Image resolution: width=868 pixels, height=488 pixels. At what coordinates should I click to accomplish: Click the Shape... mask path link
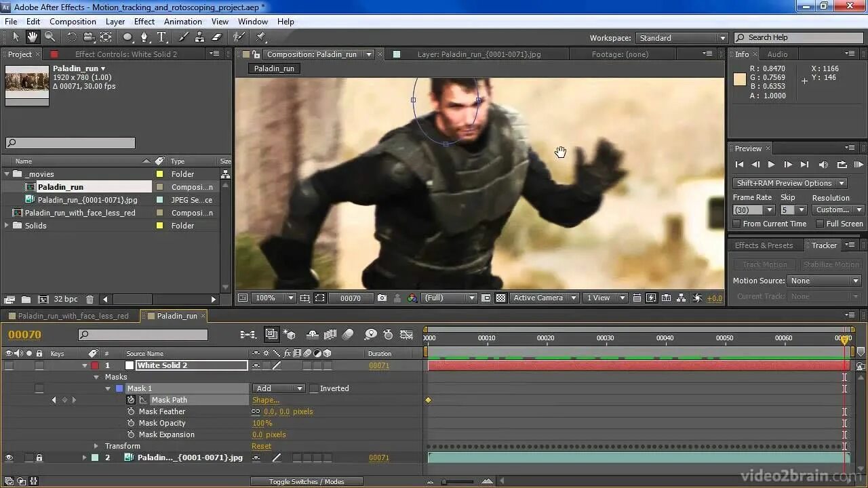click(266, 400)
